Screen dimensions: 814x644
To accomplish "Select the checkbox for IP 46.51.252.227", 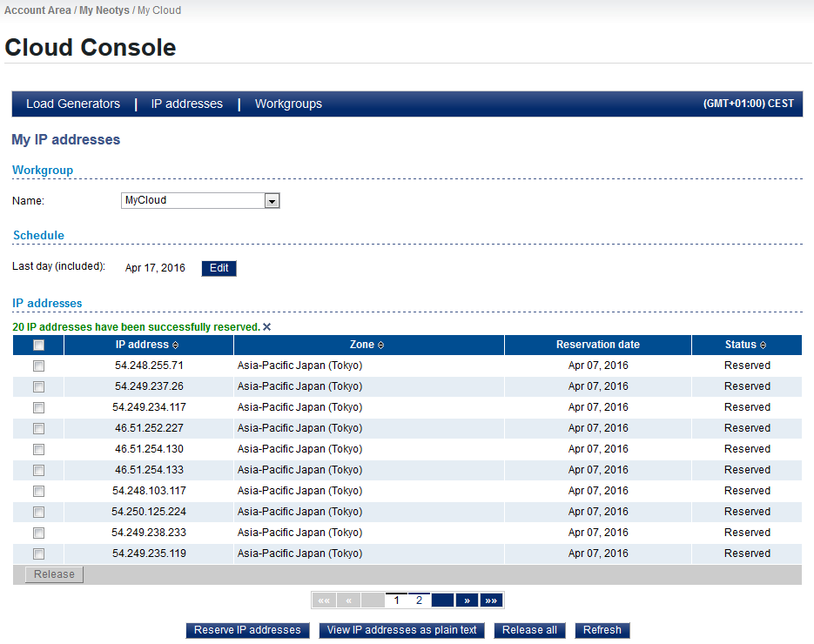I will [x=38, y=429].
